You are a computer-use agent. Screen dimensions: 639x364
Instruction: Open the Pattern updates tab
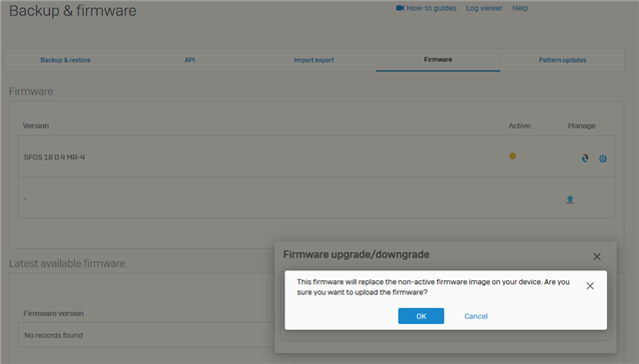pos(562,60)
